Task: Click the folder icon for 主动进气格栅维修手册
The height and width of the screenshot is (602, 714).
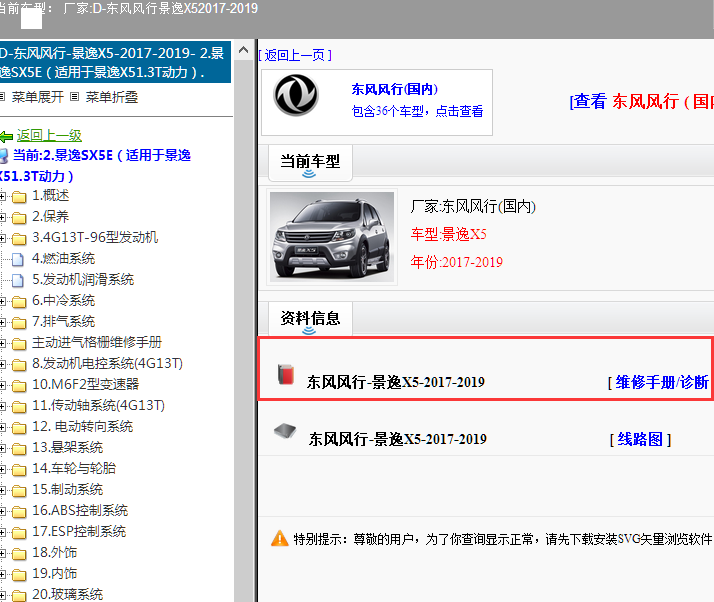Action: 19,344
